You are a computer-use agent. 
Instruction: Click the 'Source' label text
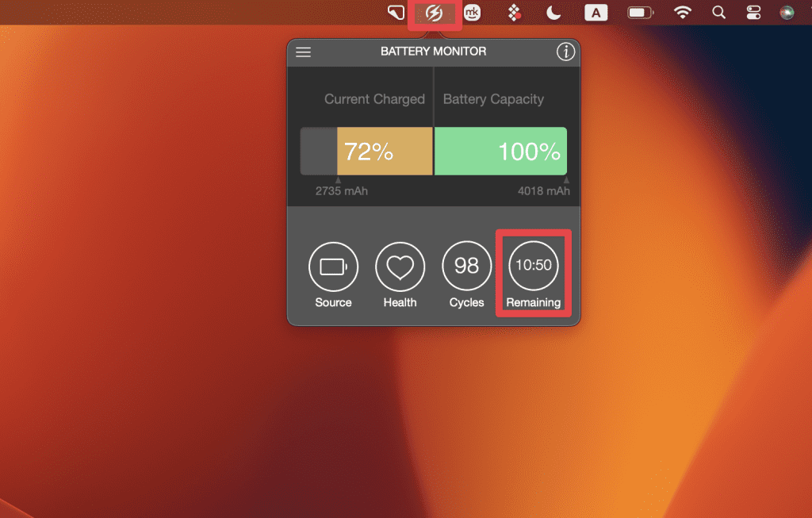click(333, 302)
